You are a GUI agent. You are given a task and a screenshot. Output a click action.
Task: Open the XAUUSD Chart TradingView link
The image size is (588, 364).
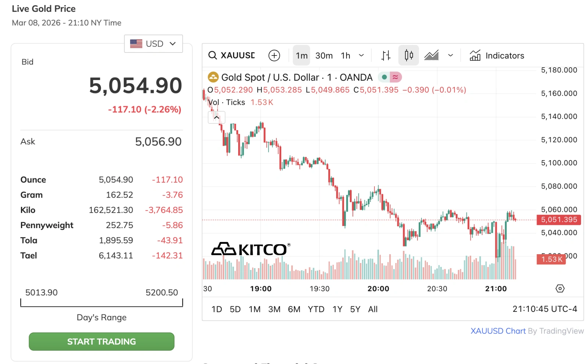pos(498,331)
